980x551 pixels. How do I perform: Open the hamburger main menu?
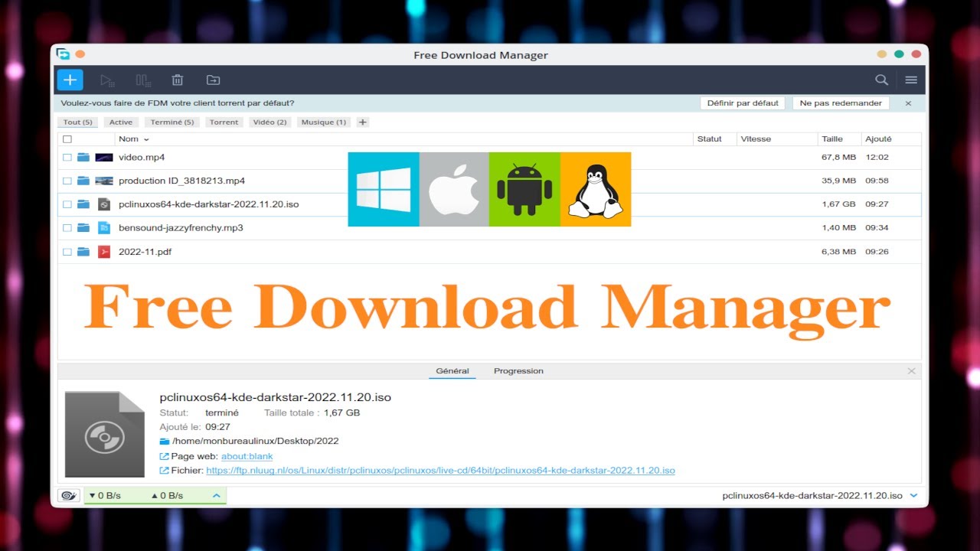[x=911, y=80]
